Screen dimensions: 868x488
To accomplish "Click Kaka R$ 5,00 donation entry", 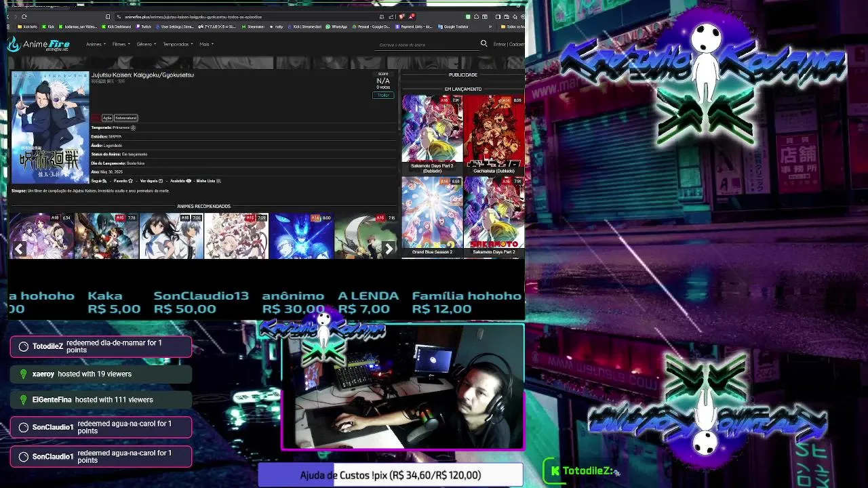I will pyautogui.click(x=114, y=302).
